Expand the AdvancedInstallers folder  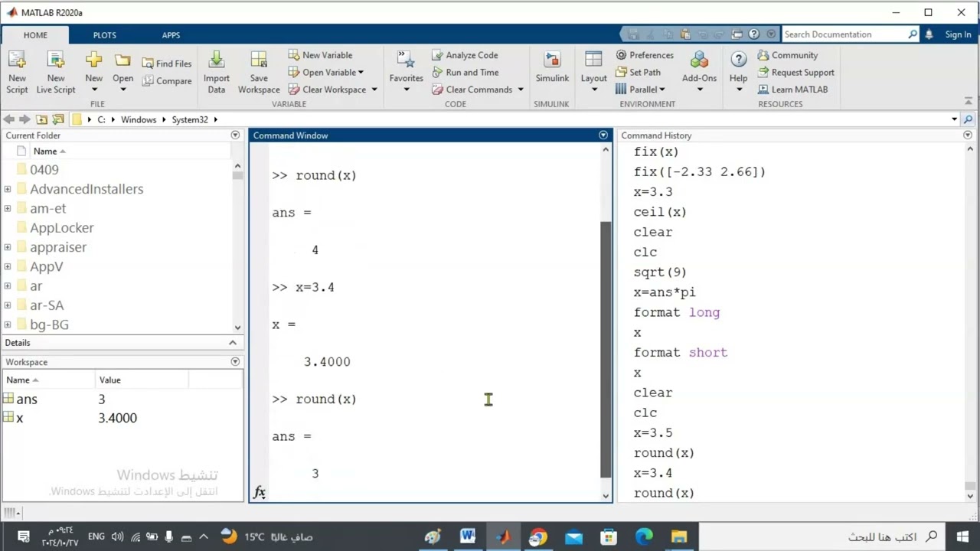click(8, 189)
